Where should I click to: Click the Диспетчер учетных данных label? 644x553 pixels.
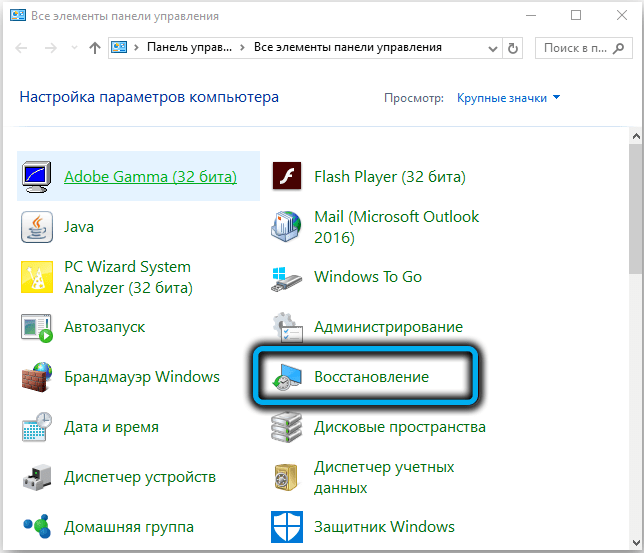[384, 477]
